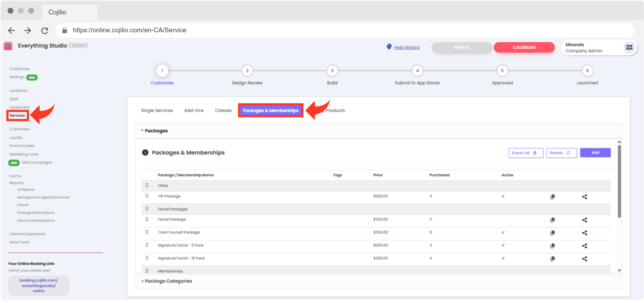Click the Export List button

tap(526, 153)
